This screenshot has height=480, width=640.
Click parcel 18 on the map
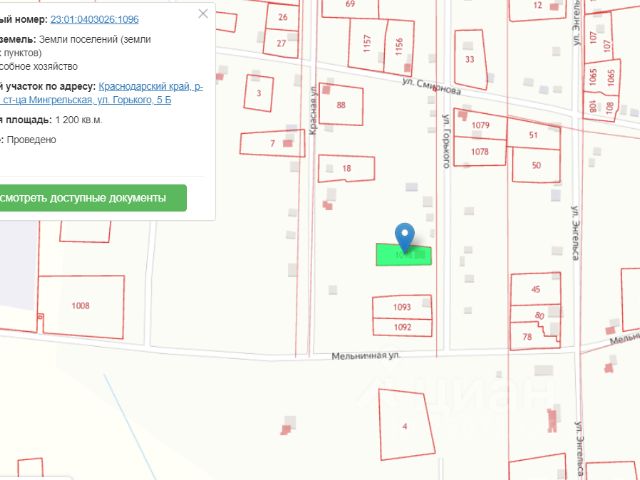346,169
